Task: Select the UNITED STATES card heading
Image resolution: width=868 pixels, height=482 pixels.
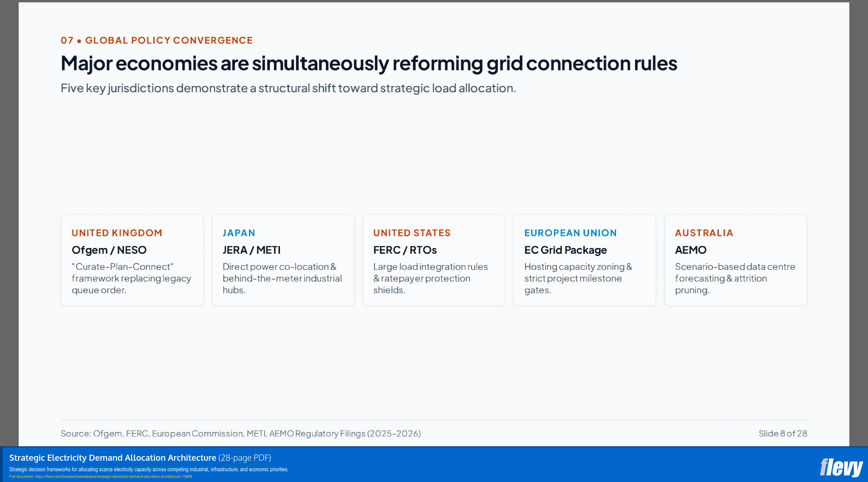Action: [x=412, y=233]
